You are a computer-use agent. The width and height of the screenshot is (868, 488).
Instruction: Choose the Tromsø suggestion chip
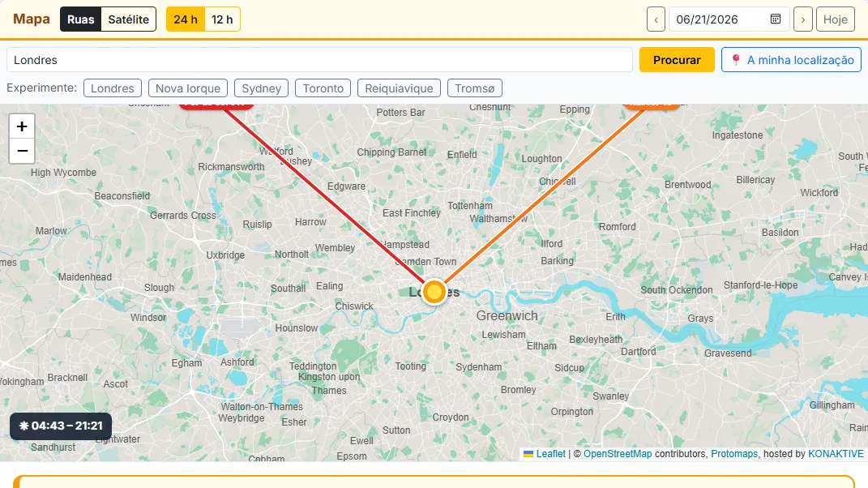click(x=474, y=88)
